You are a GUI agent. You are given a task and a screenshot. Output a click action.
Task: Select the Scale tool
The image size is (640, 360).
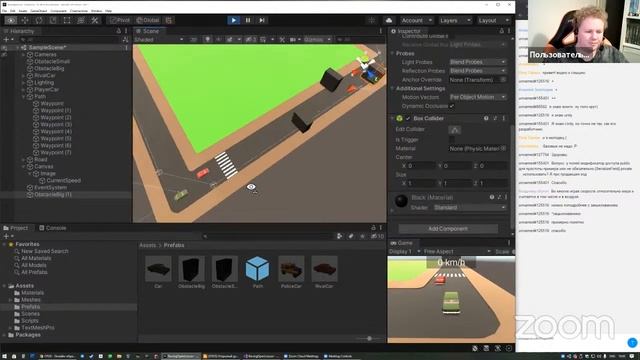point(53,20)
